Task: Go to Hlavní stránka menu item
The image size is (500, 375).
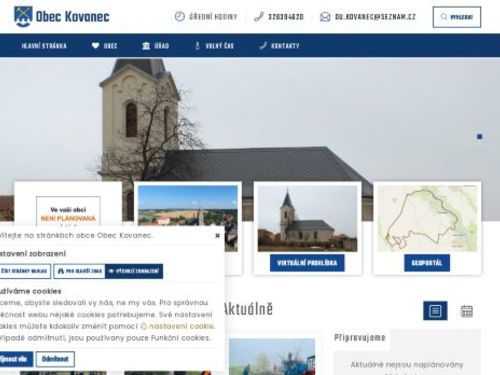Action: pyautogui.click(x=44, y=46)
